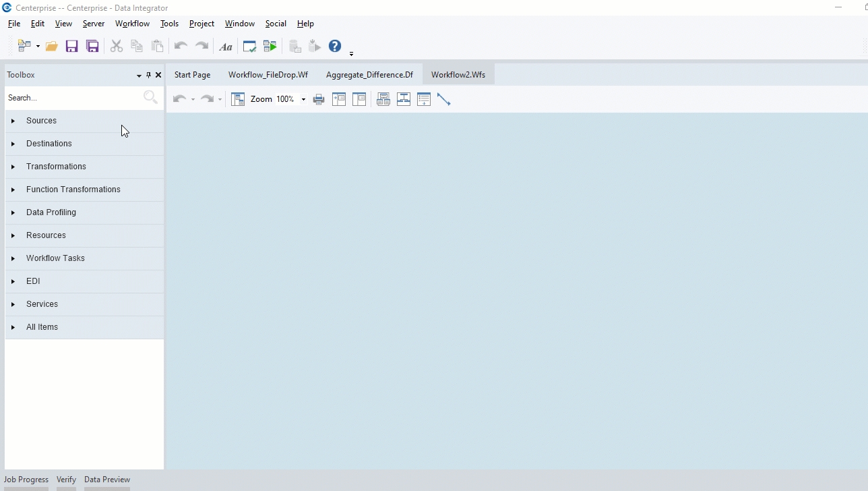
Task: Click the printer icon in canvas toolbar
Action: point(319,99)
